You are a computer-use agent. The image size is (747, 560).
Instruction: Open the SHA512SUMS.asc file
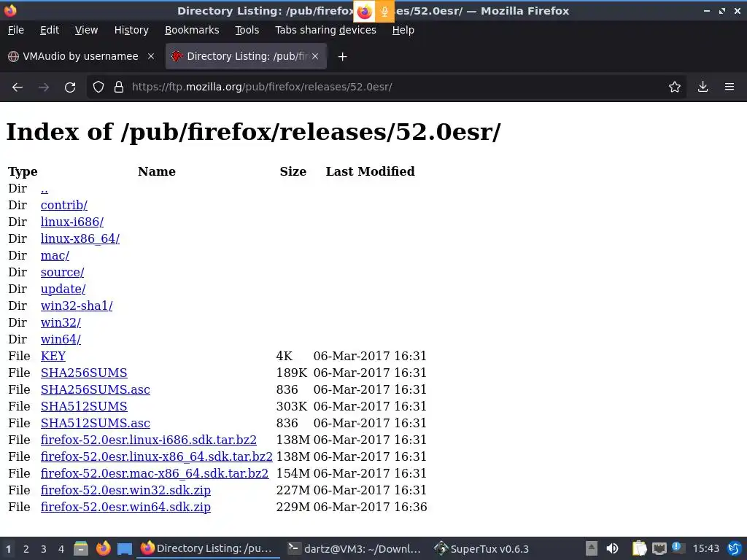96,423
